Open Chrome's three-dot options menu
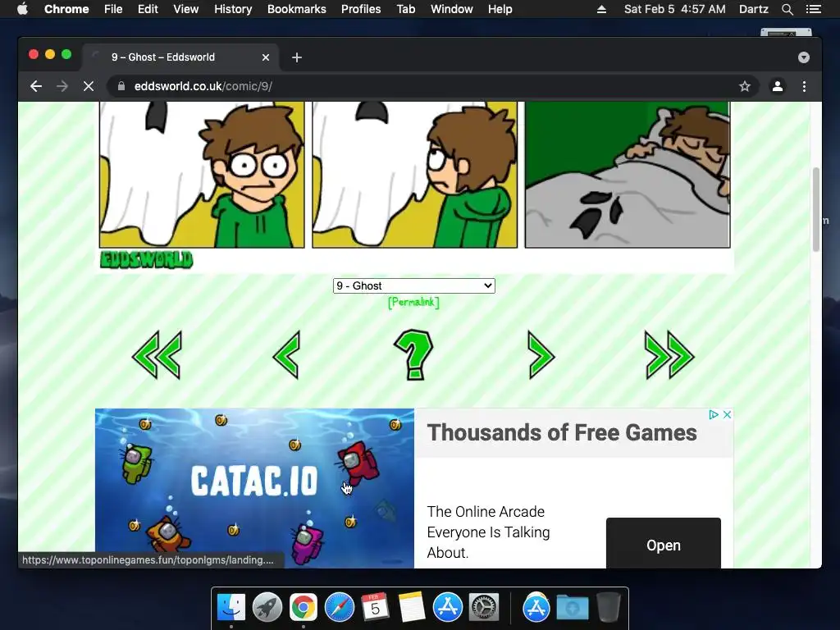840x630 pixels. (804, 86)
